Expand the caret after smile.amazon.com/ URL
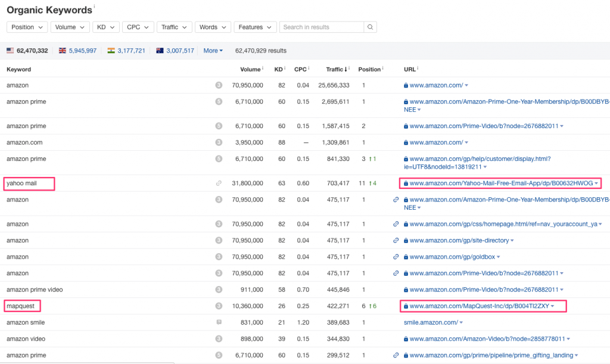This screenshot has width=610, height=364. pyautogui.click(x=462, y=323)
